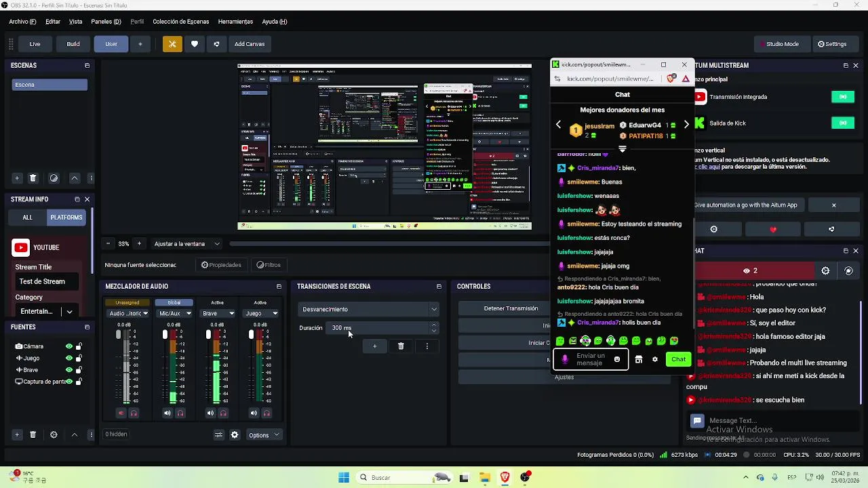Hide the Brave source eye icon
Viewport: 868px width, 488px height.
click(68, 370)
